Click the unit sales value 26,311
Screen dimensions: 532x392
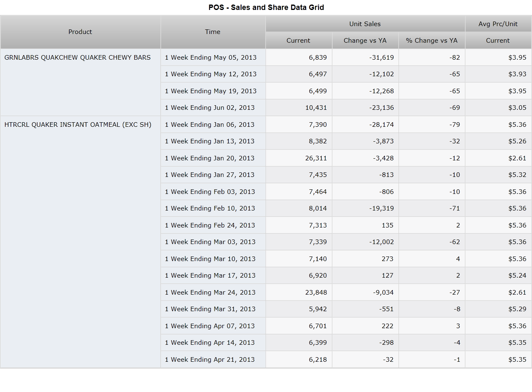(316, 158)
